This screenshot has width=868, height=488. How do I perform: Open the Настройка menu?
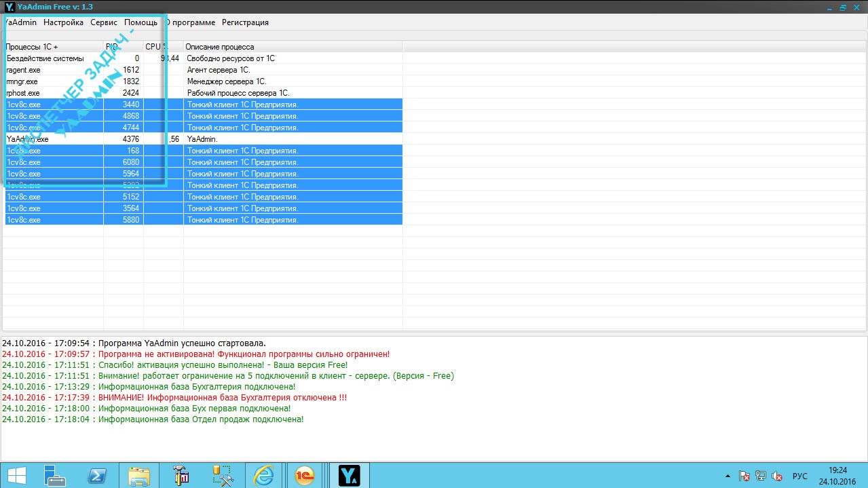pyautogui.click(x=63, y=22)
